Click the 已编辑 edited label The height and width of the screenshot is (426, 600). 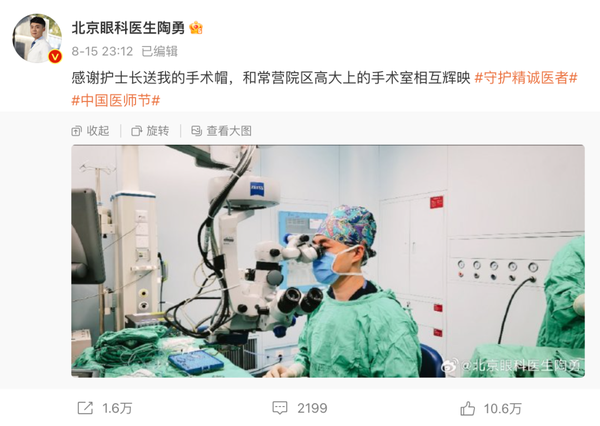pos(160,51)
